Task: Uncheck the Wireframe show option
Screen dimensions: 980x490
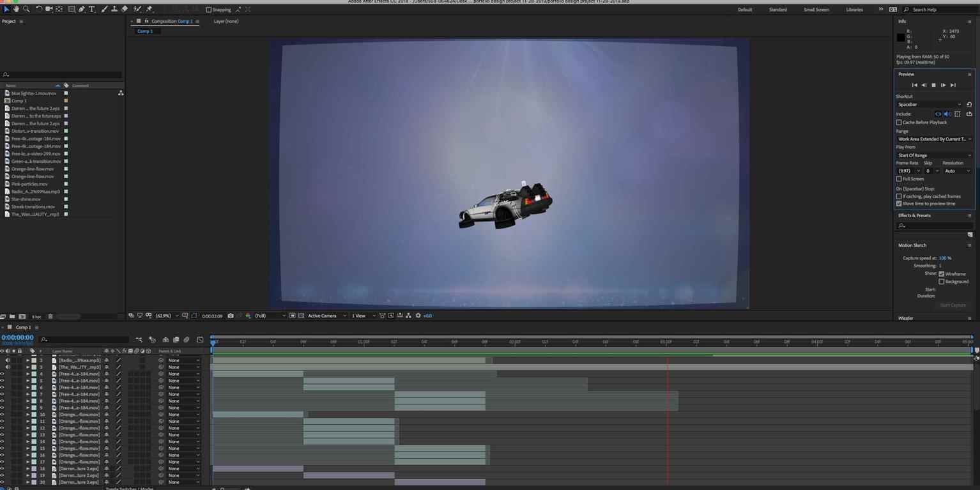Action: (942, 274)
